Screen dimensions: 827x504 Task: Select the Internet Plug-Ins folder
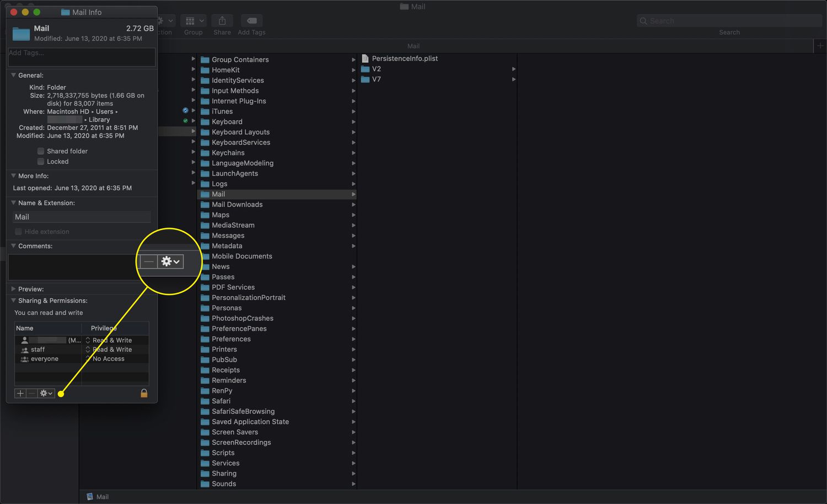coord(277,101)
